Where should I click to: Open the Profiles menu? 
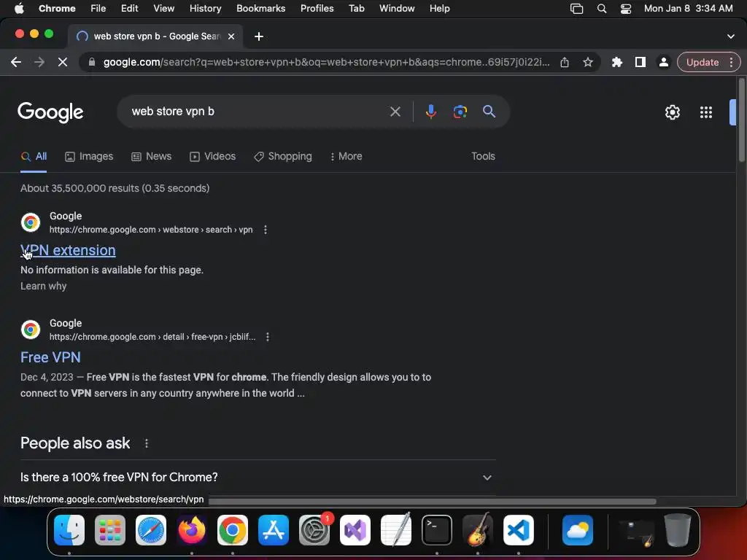pos(317,9)
